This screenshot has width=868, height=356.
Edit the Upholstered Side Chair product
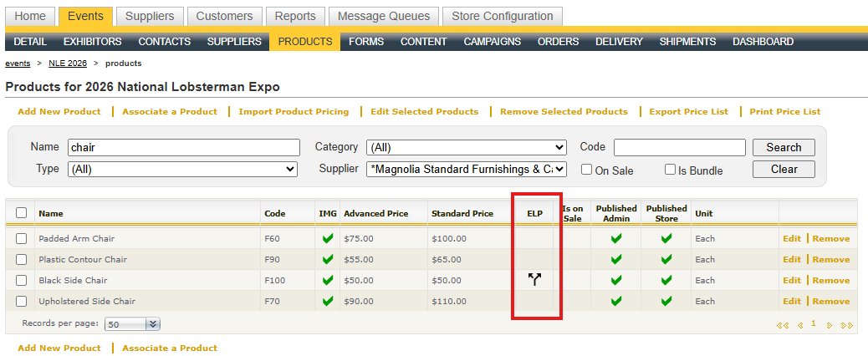pyautogui.click(x=791, y=301)
